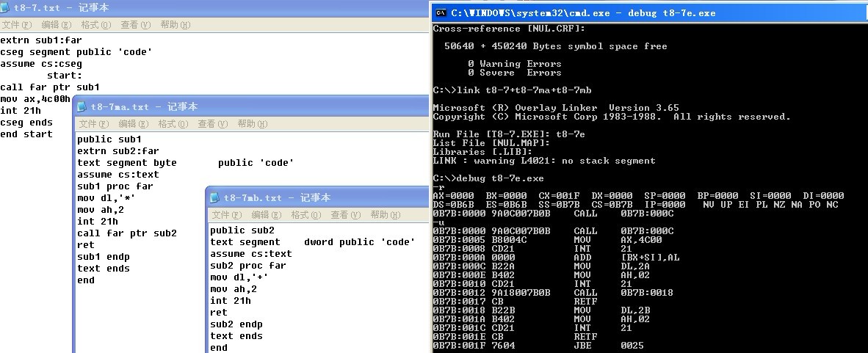868x353 pixels.
Task: Click disassembly line 0B7B:000A ADD [BX+SI],AL
Action: coord(556,258)
